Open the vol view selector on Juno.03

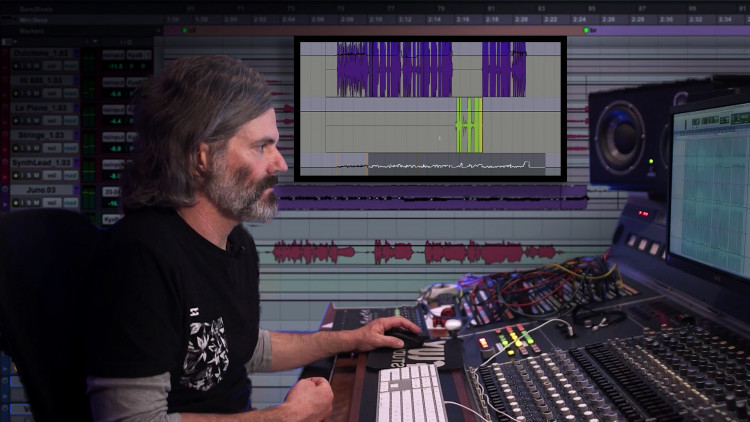click(x=52, y=203)
